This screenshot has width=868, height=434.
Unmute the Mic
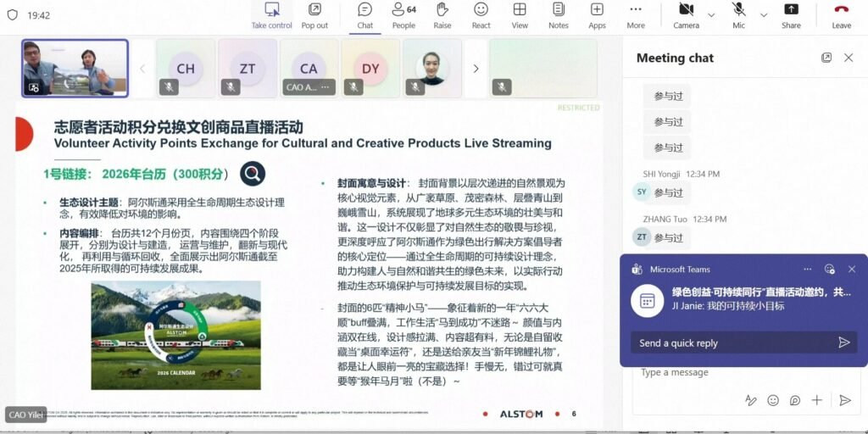(x=738, y=14)
